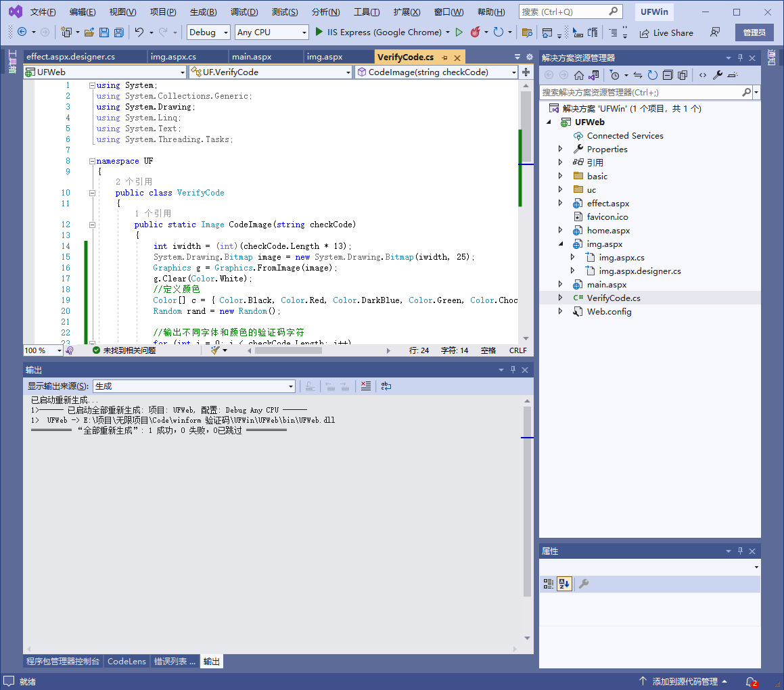The image size is (784, 690).
Task: Click the horizontal scrollbar thumb of the code editor
Action: (288, 350)
